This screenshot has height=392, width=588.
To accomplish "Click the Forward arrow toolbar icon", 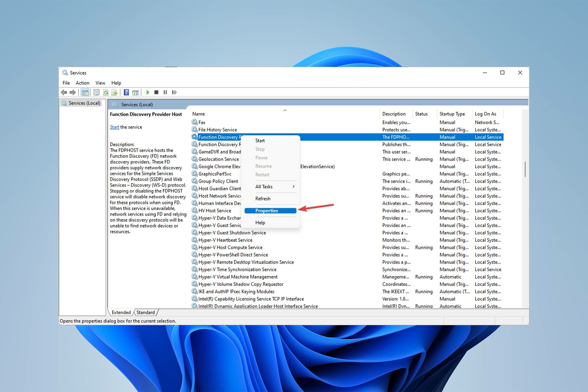I will [x=73, y=92].
